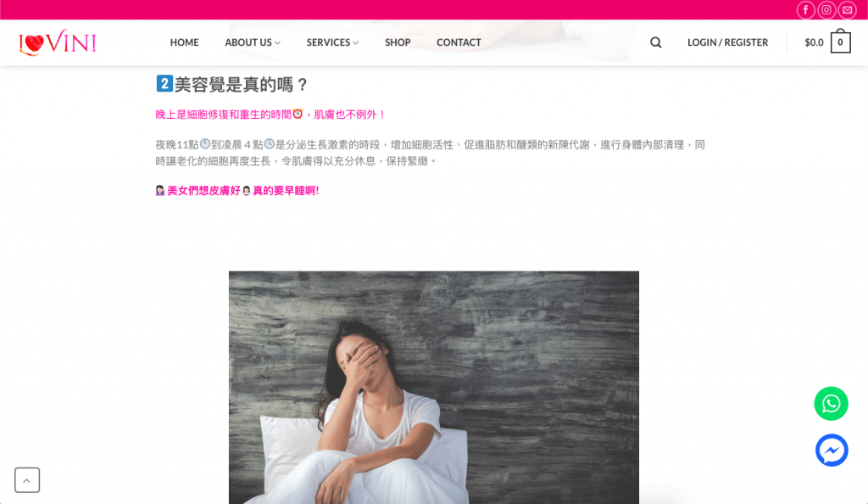
Task: Open the shopping cart bag icon
Action: 840,42
